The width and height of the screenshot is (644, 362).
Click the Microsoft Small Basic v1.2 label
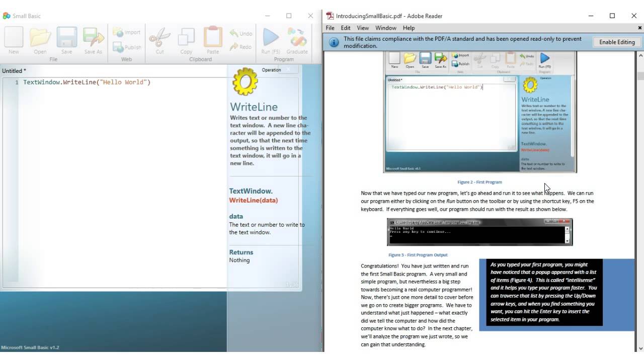[x=30, y=347]
